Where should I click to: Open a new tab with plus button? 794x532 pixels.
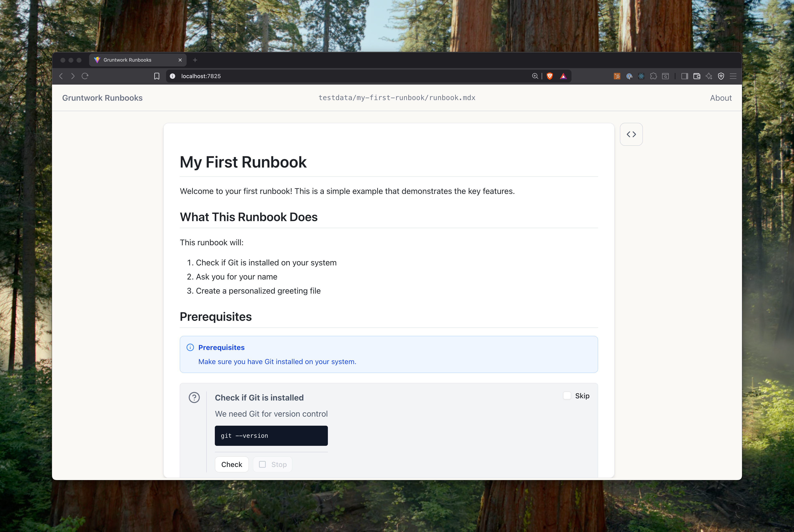(195, 60)
